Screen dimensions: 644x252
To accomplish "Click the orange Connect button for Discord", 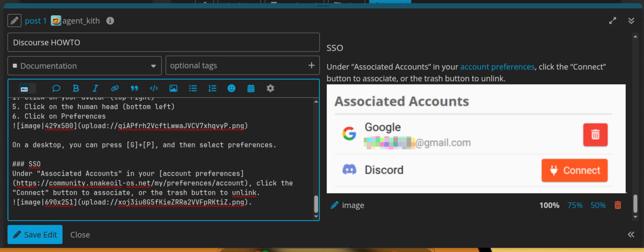I will [574, 170].
